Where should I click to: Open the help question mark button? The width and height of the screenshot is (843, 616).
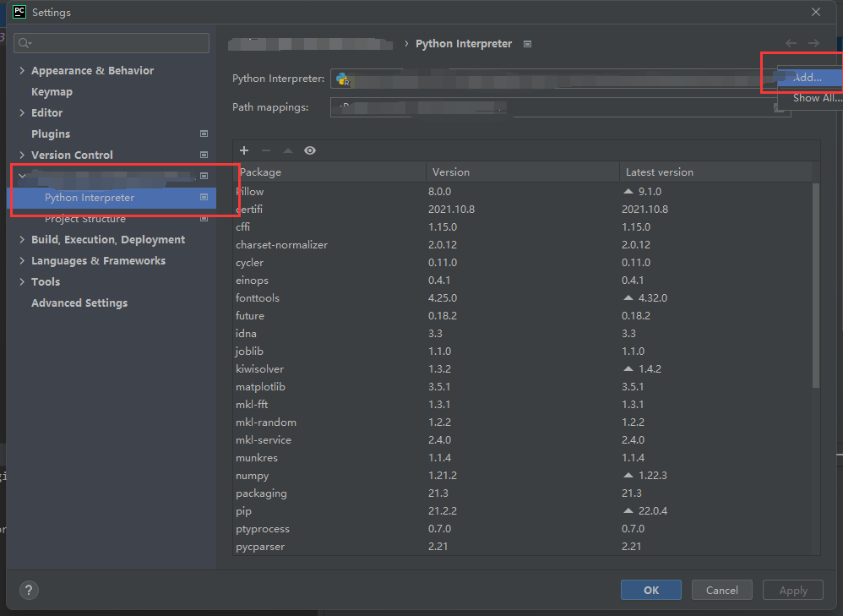pos(29,590)
